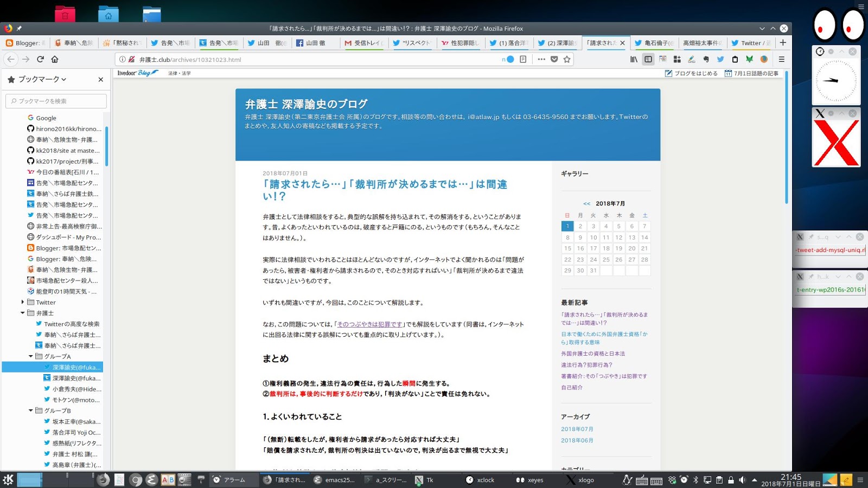
Task: Select day 1 in the July calendar
Action: pyautogui.click(x=567, y=226)
